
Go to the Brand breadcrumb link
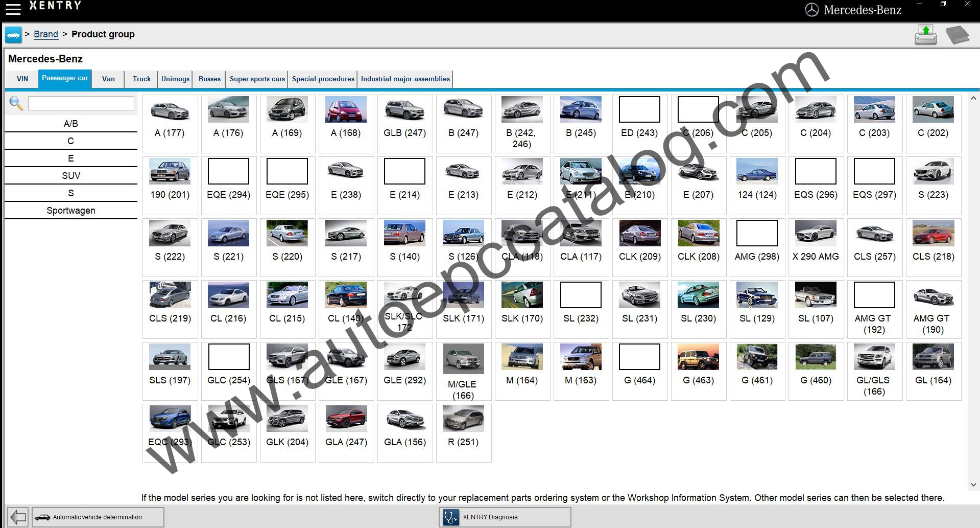click(x=46, y=34)
